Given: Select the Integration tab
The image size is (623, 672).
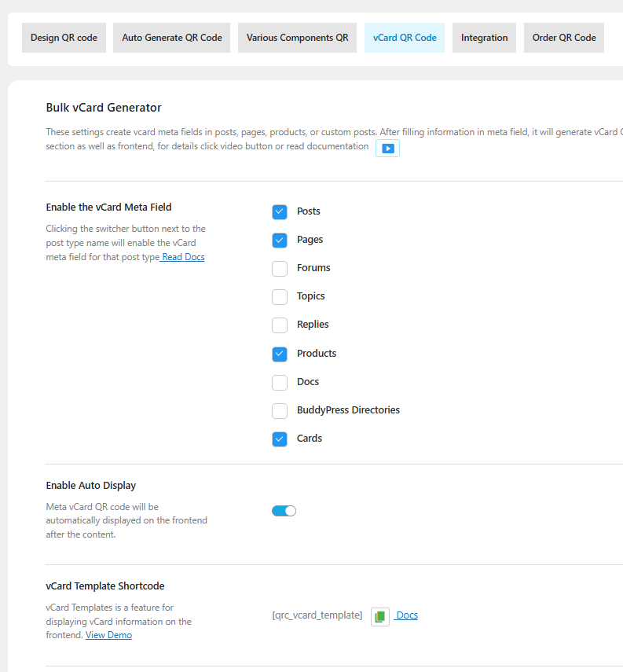Looking at the screenshot, I should click(484, 38).
